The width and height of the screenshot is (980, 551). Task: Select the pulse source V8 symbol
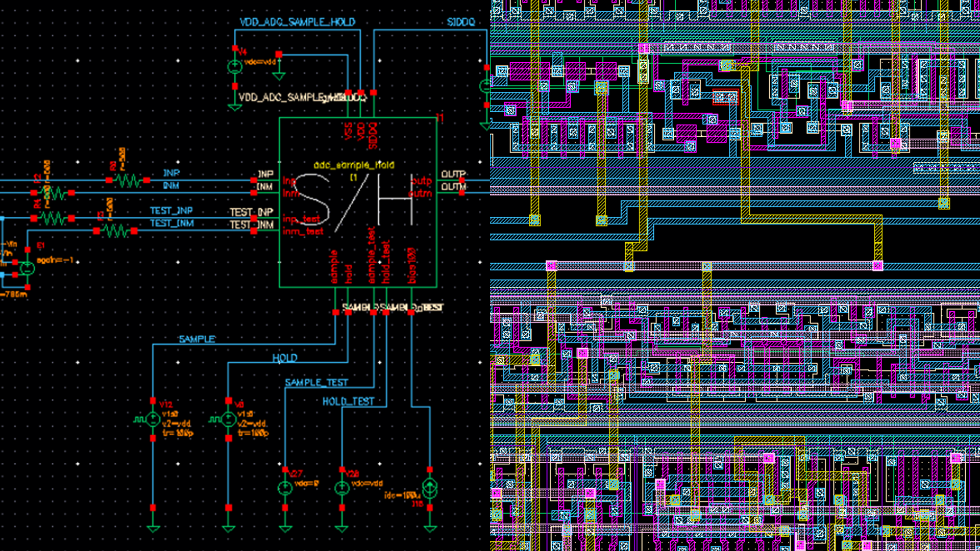229,420
